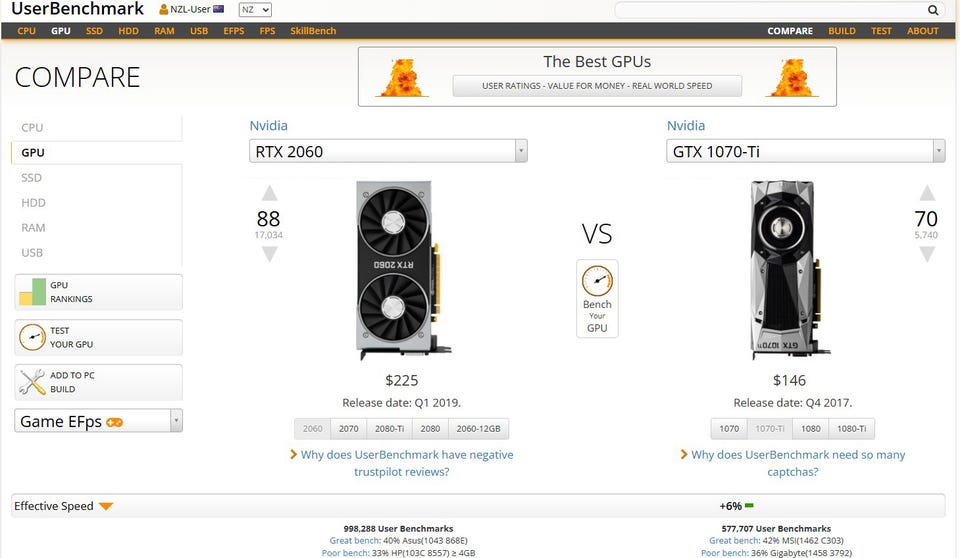Image resolution: width=960 pixels, height=558 pixels.
Task: Click the NZL-User profile icon
Action: 163,10
